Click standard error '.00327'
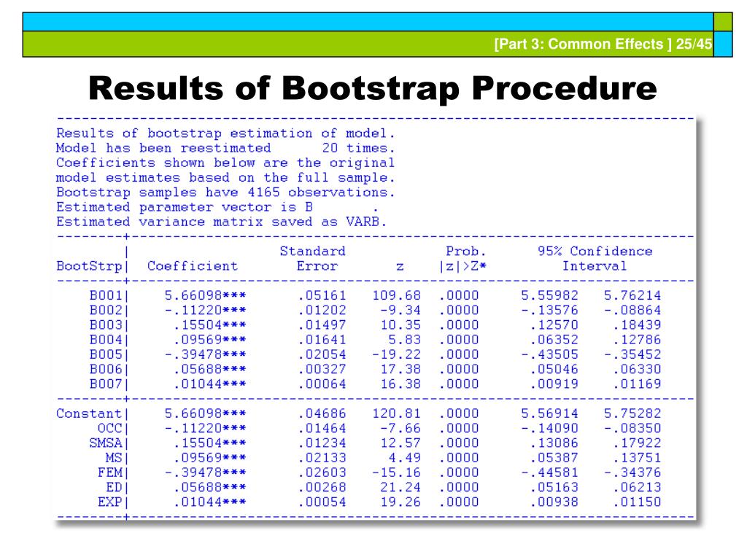The height and width of the screenshot is (560, 747). tap(322, 370)
